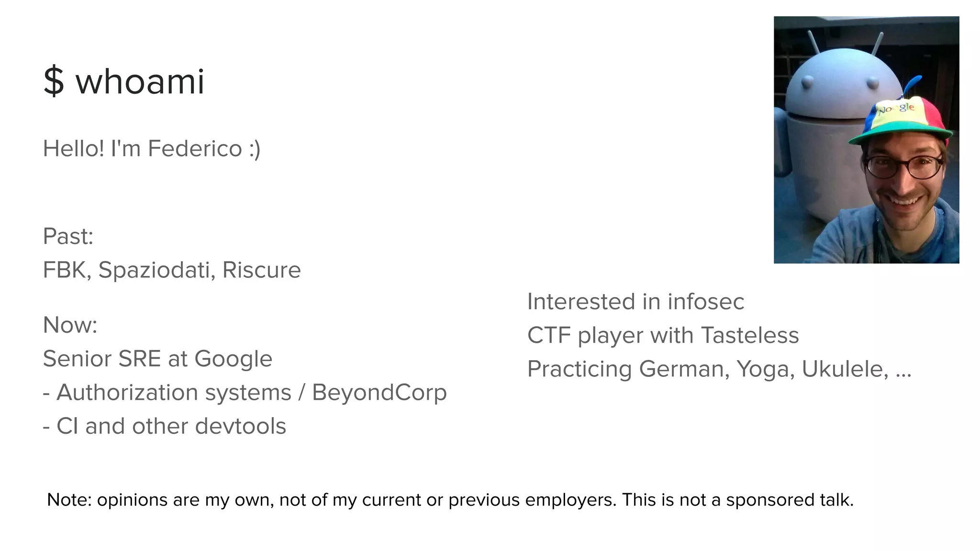
Task: Click the "CI and other devtools" bullet
Action: coord(164,426)
